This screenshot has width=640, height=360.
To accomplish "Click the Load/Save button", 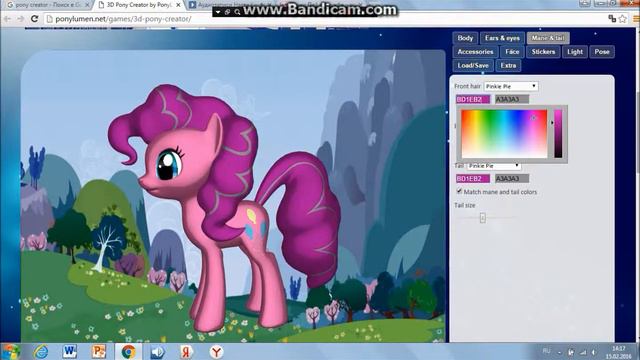I will 473,65.
